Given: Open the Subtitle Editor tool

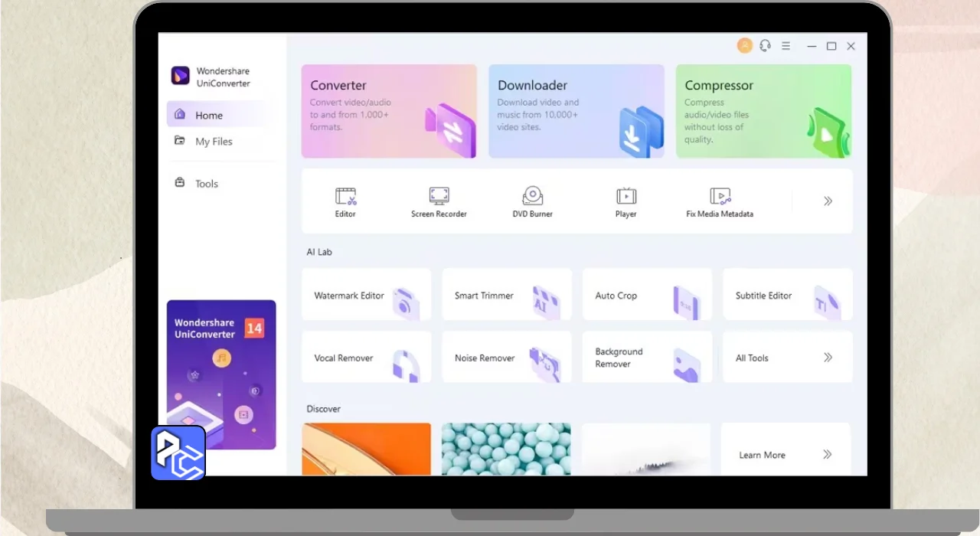Looking at the screenshot, I should point(788,295).
